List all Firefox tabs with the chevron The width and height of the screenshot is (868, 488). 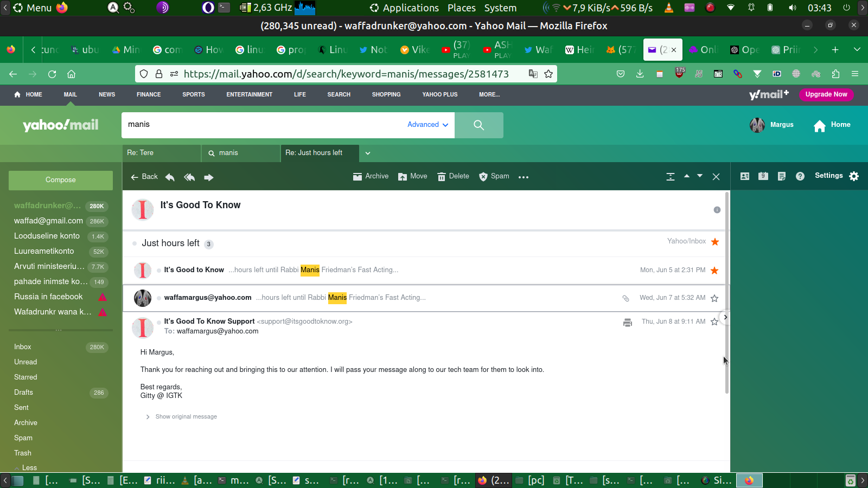tap(857, 50)
